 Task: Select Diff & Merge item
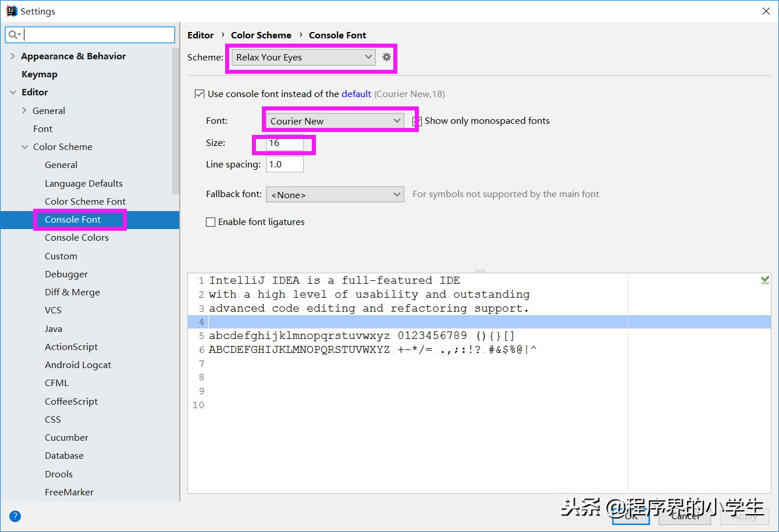(72, 292)
